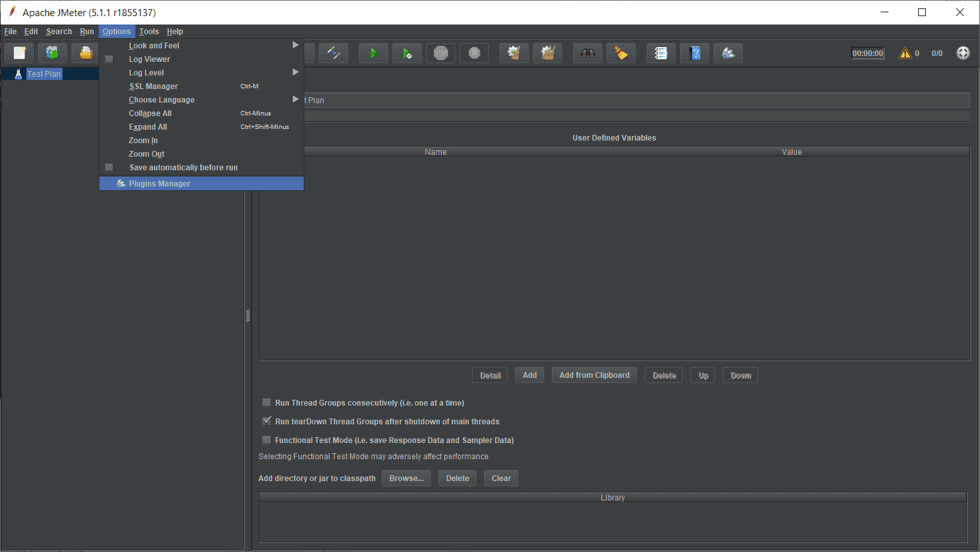This screenshot has height=552, width=980.
Task: Open the Help menu
Action: pos(175,32)
